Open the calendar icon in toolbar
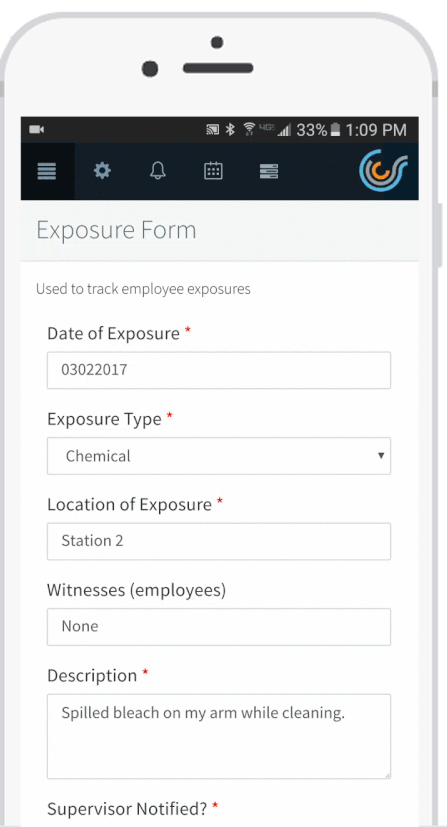This screenshot has height=827, width=447. coord(213,171)
